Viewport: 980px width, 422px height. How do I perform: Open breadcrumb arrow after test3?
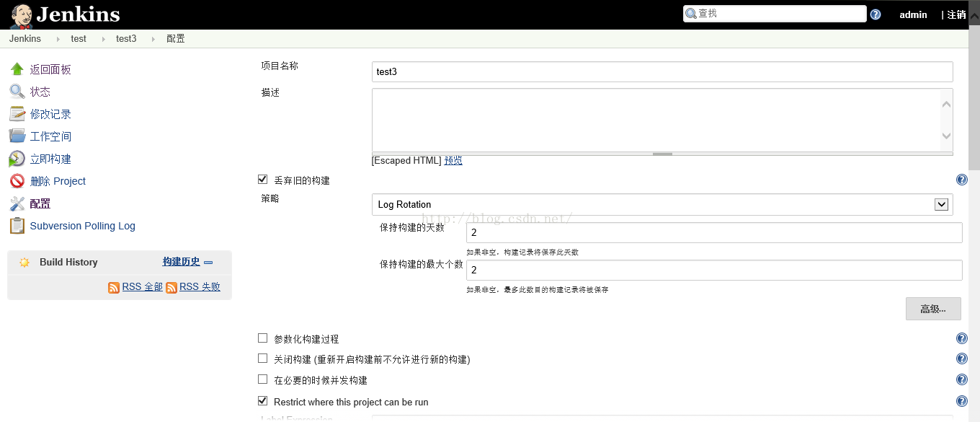coord(153,39)
